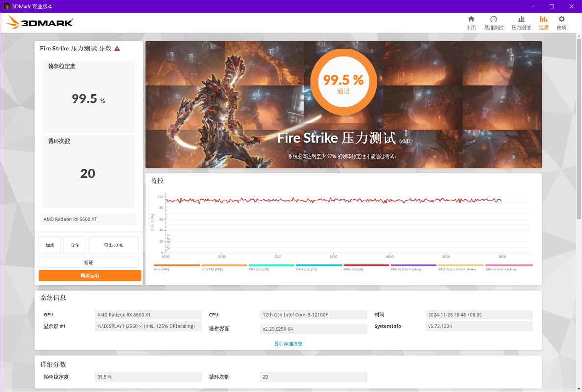Click the scrollbar up arrow
Screen dimensions: 582x392
pos(579,35)
